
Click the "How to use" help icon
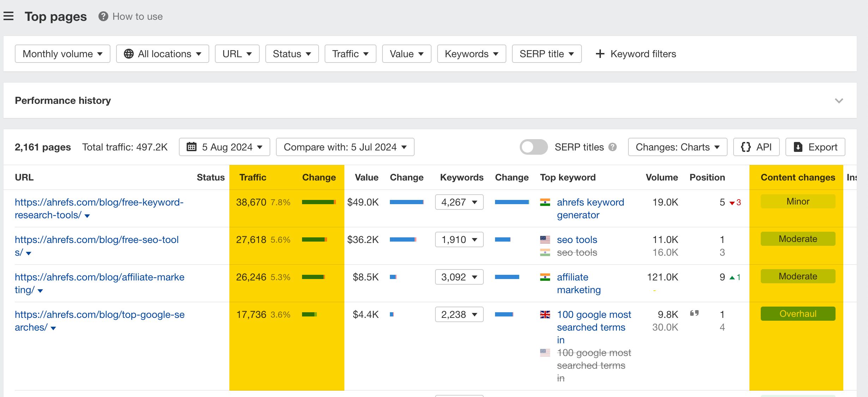coord(102,16)
